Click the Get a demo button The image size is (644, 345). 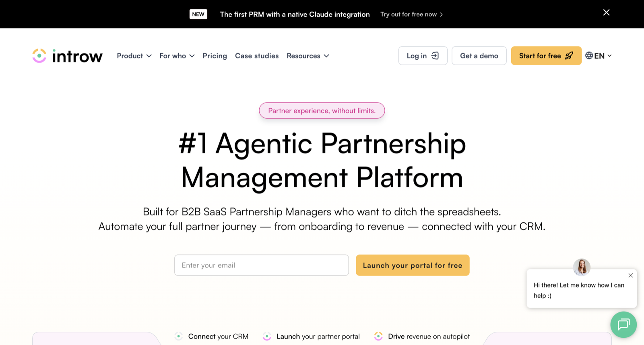pos(479,56)
